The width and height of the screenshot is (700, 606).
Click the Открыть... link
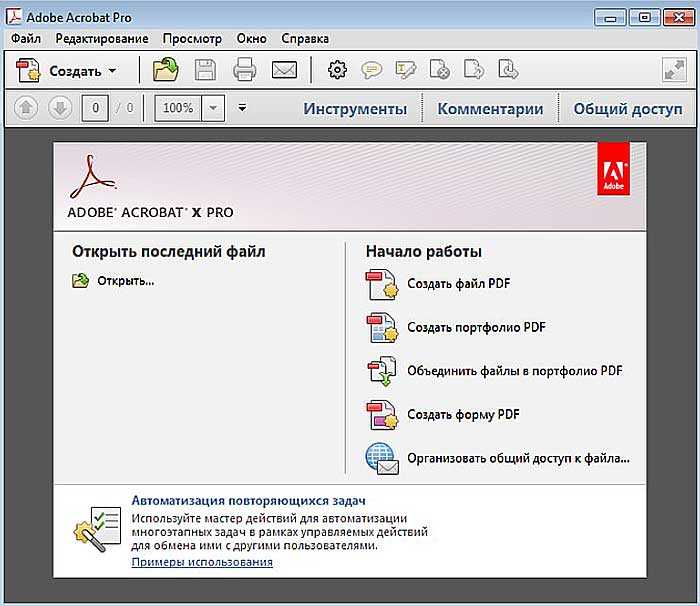[x=125, y=281]
